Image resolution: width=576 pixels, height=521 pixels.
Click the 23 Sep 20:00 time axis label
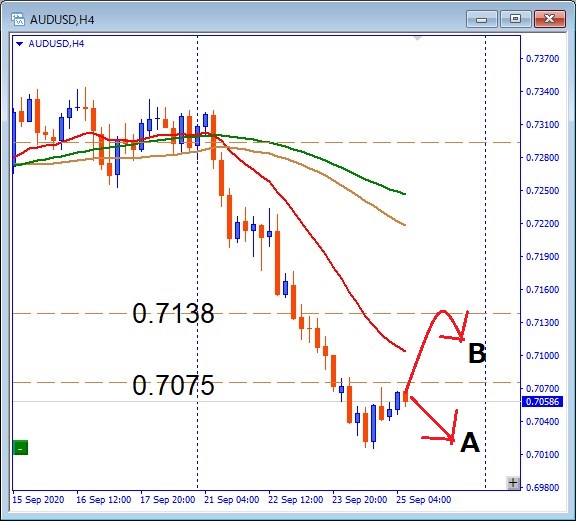click(x=360, y=500)
